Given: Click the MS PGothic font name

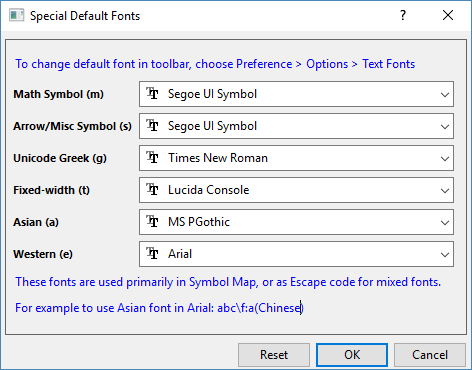Looking at the screenshot, I should click(x=199, y=222).
